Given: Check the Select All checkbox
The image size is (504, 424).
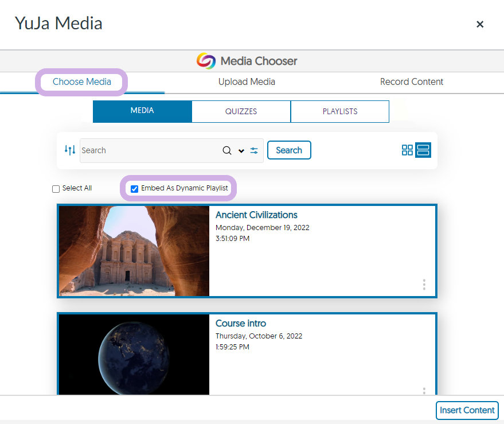Looking at the screenshot, I should [56, 189].
